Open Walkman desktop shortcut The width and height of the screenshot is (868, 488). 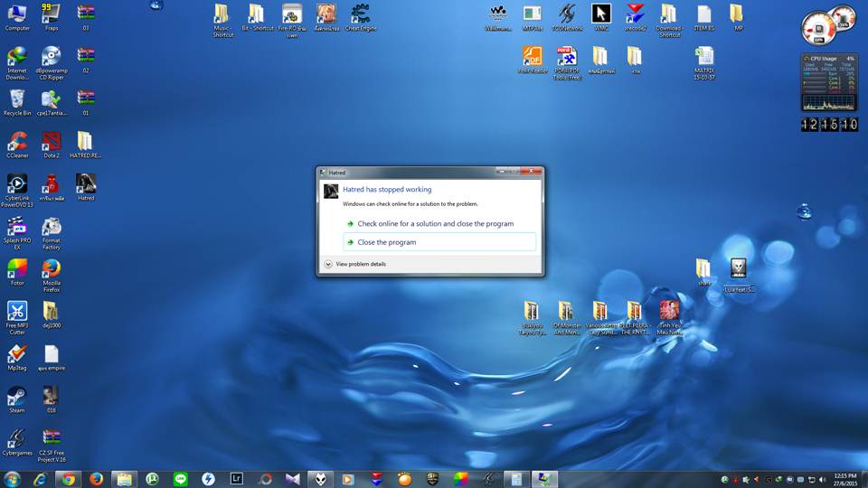click(498, 17)
